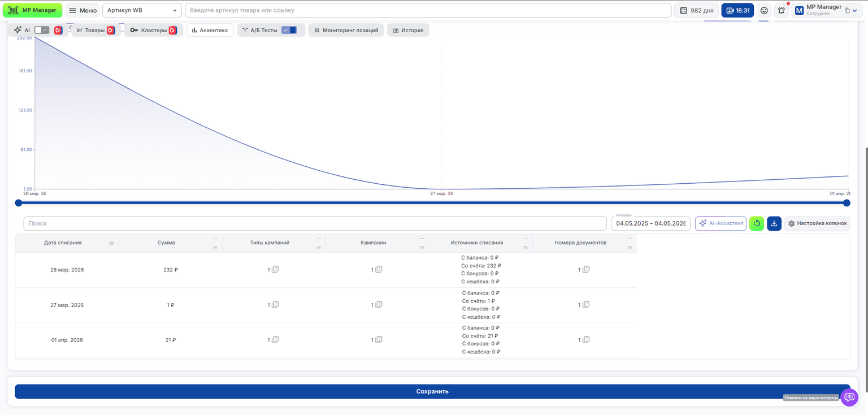Open the Аналитика tab

coord(210,30)
